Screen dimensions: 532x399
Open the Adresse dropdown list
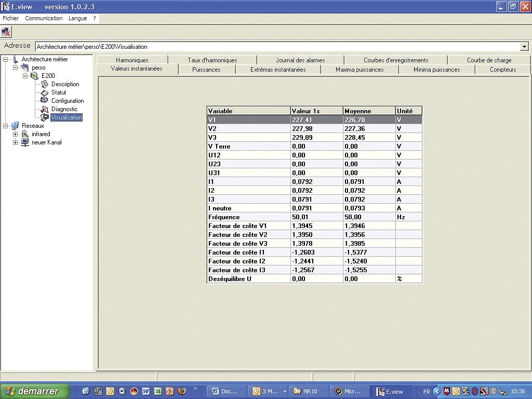coord(524,46)
